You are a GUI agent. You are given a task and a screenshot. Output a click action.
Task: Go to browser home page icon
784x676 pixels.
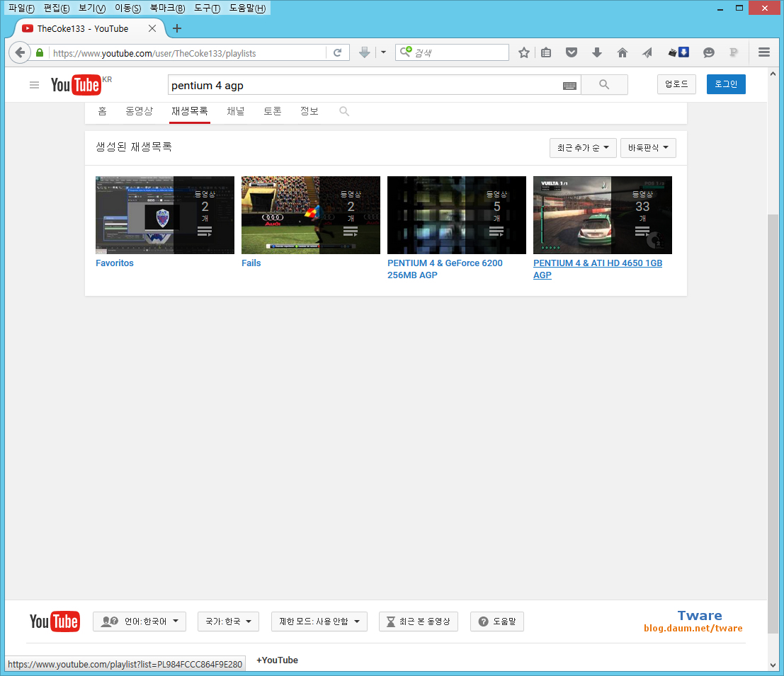tap(622, 52)
